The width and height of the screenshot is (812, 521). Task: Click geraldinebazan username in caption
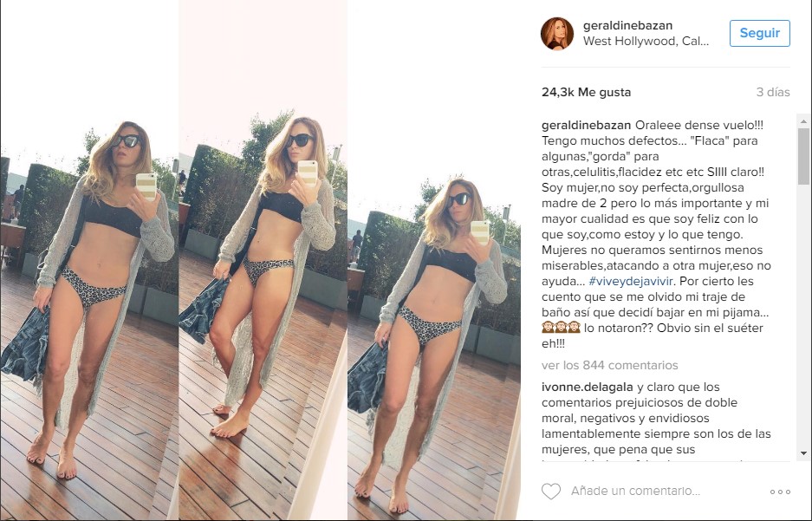point(586,125)
